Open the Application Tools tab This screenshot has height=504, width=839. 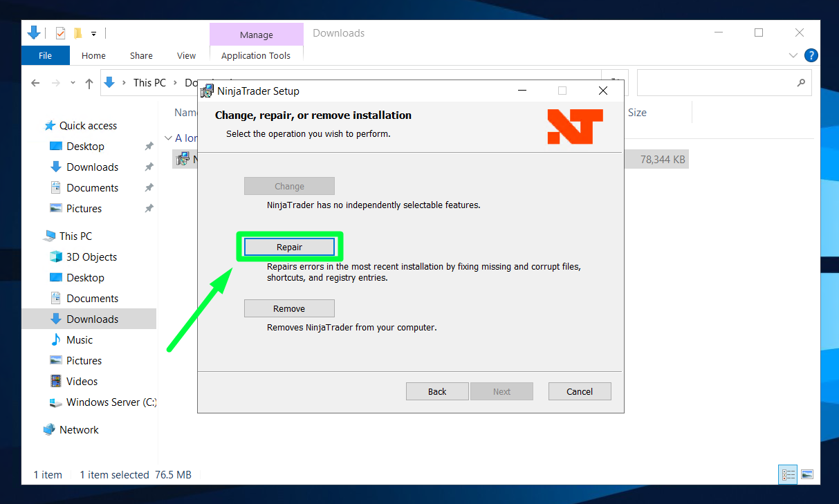(x=256, y=55)
